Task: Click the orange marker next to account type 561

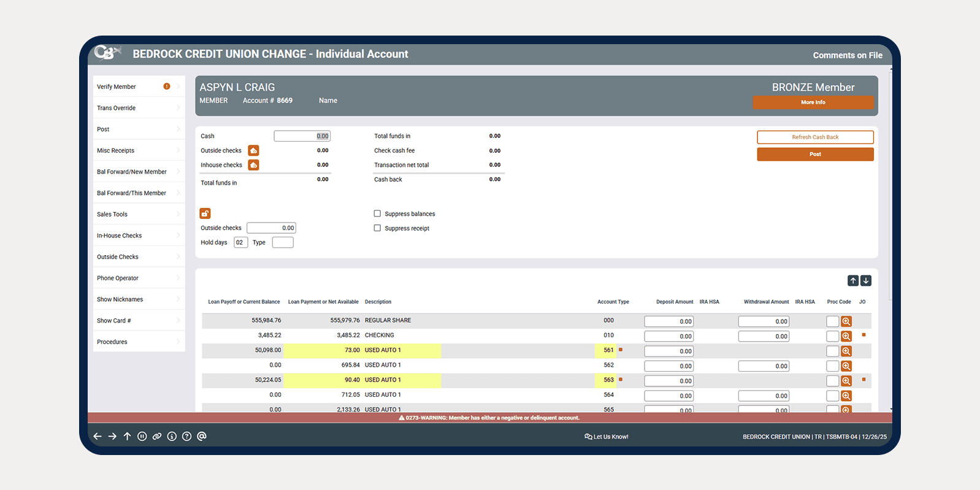Action: pyautogui.click(x=621, y=350)
